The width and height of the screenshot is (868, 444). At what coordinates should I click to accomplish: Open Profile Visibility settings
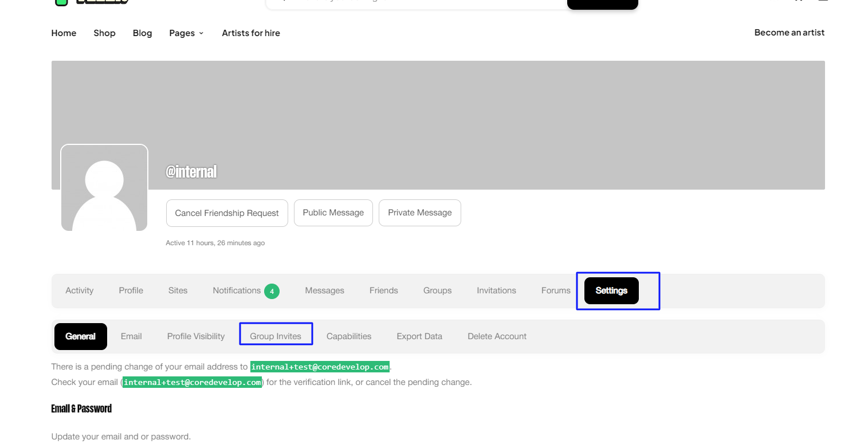[x=196, y=336]
